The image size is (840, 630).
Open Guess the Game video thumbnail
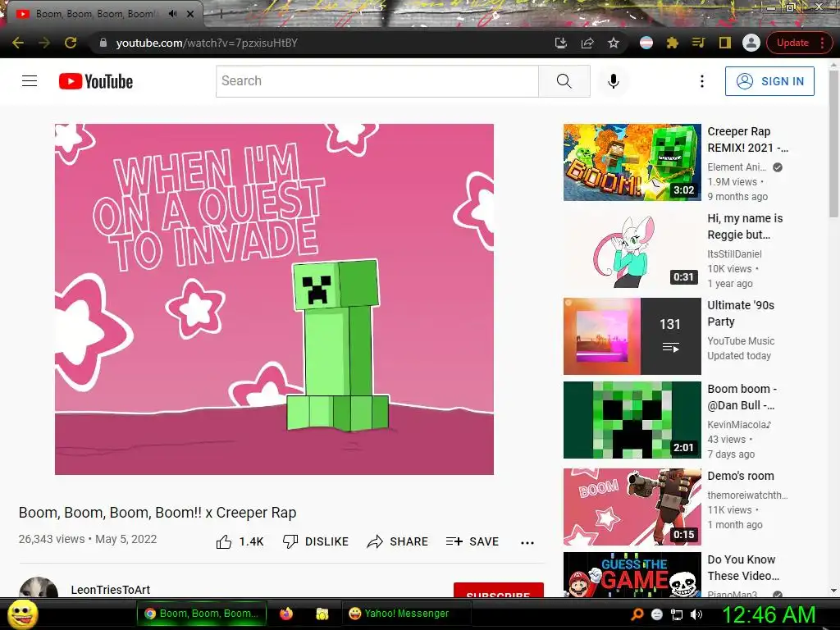[x=632, y=574]
